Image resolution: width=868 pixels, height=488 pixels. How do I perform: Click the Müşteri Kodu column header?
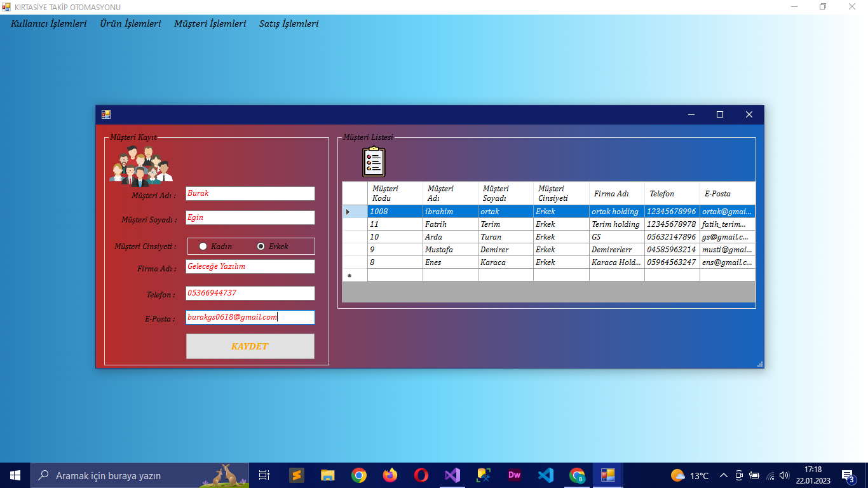[x=395, y=194]
